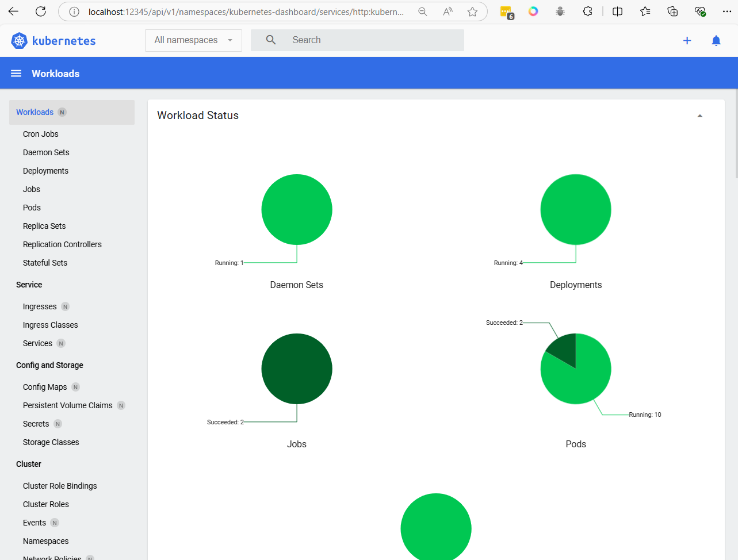The image size is (738, 560).
Task: Click the browser address bar URL
Action: 246,11
